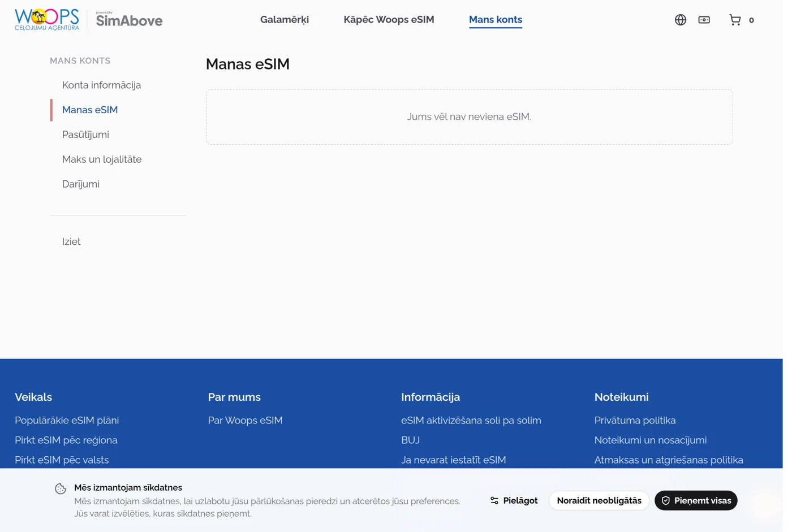The height and width of the screenshot is (532, 792).
Task: Select Manas eSIM in the sidebar
Action: 90,110
